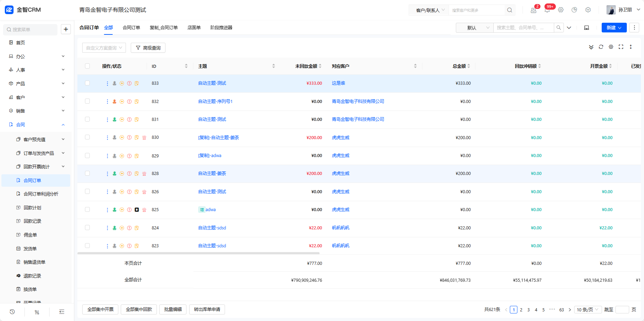Image resolution: width=644 pixels, height=321 pixels.
Task: Switch to the 复制_合同订单 tab
Action: [x=164, y=28]
